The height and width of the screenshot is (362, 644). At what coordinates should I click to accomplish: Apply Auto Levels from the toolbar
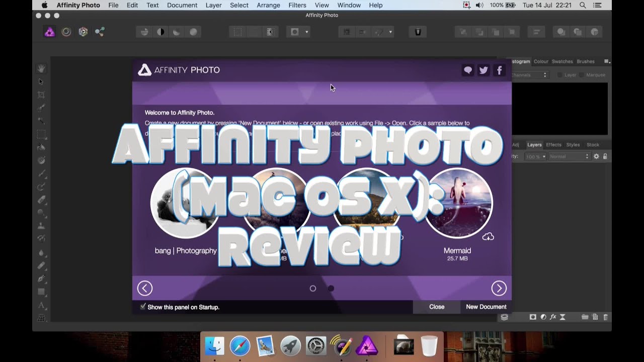(144, 32)
